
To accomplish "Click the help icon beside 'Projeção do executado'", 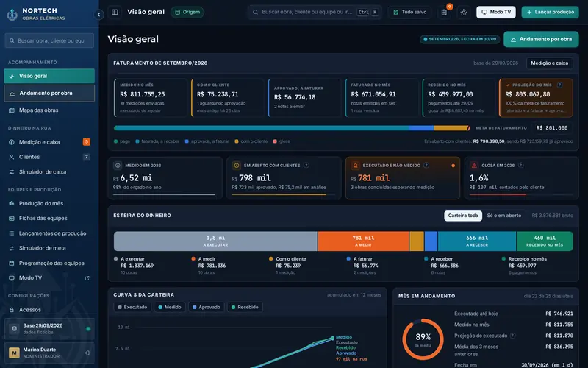I will [x=512, y=336].
